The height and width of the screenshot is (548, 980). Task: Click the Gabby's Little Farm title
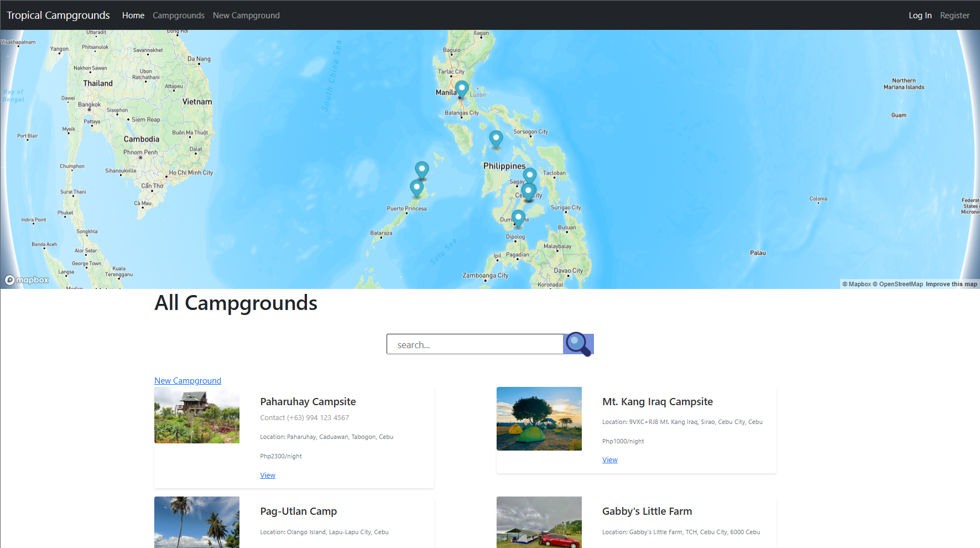[x=647, y=511]
